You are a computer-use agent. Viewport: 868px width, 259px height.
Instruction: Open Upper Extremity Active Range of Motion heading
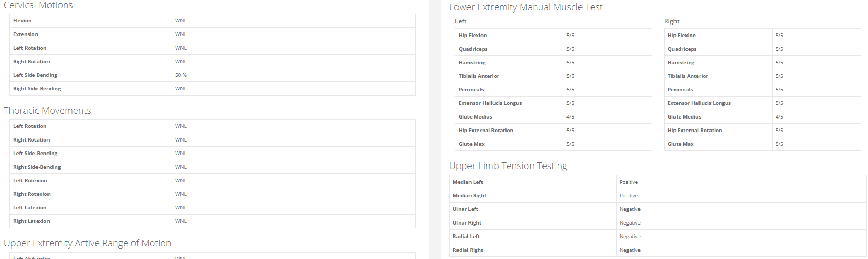pos(88,243)
